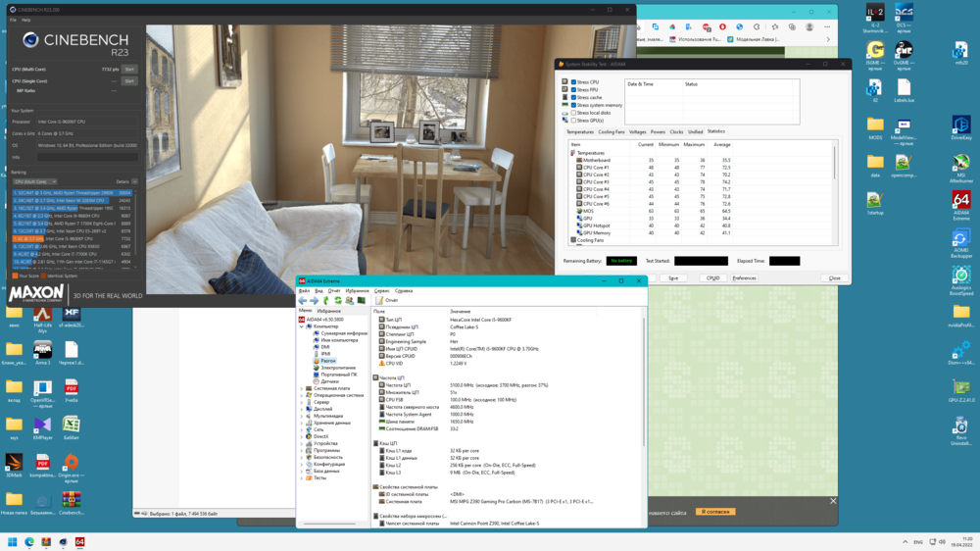Screen dimensions: 980x551
Task: Switch to Temperatures tab in Stability Test
Action: [x=579, y=132]
